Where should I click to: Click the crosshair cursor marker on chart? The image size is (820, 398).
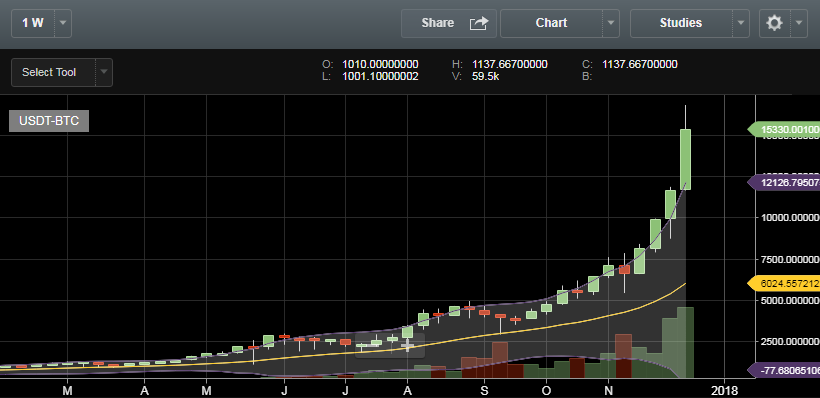407,345
